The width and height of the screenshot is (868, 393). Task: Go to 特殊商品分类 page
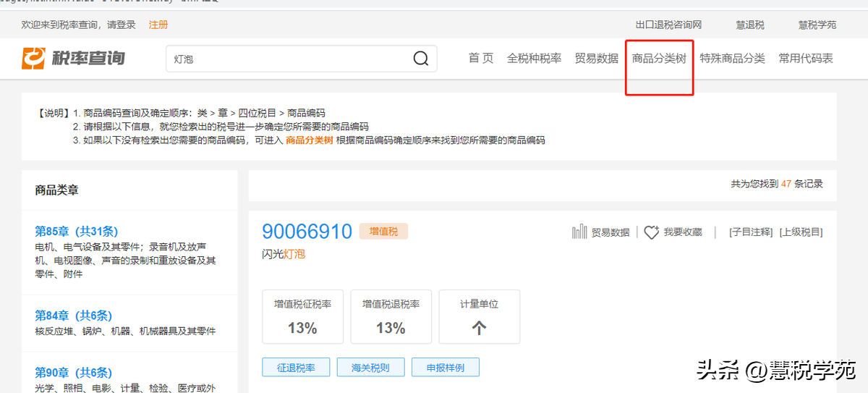pos(732,59)
